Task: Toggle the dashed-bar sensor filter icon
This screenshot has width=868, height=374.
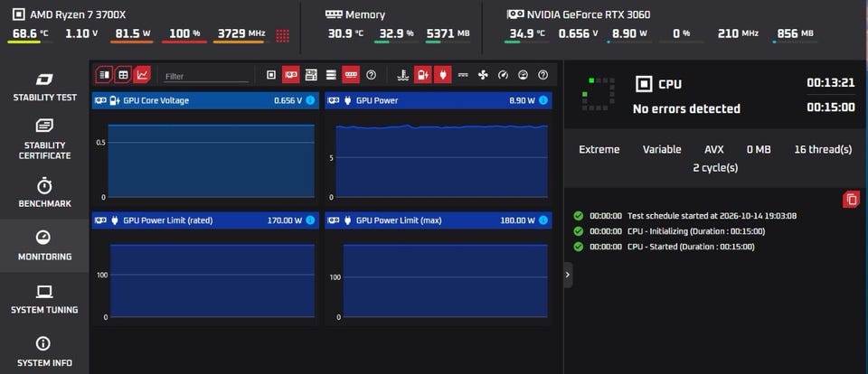Action: pos(463,74)
